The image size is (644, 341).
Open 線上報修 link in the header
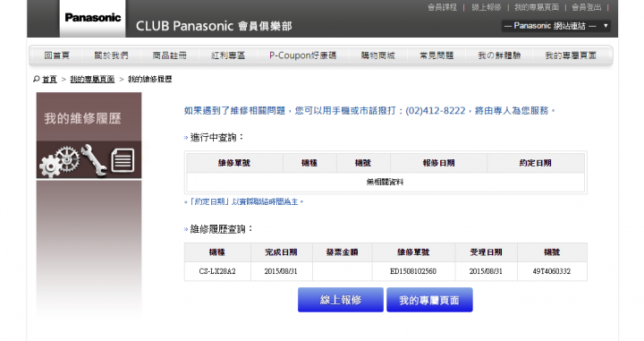click(x=487, y=7)
